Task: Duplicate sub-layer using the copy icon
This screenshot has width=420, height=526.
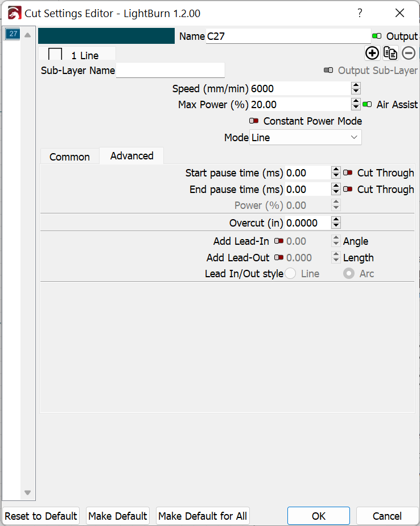Action: (390, 53)
